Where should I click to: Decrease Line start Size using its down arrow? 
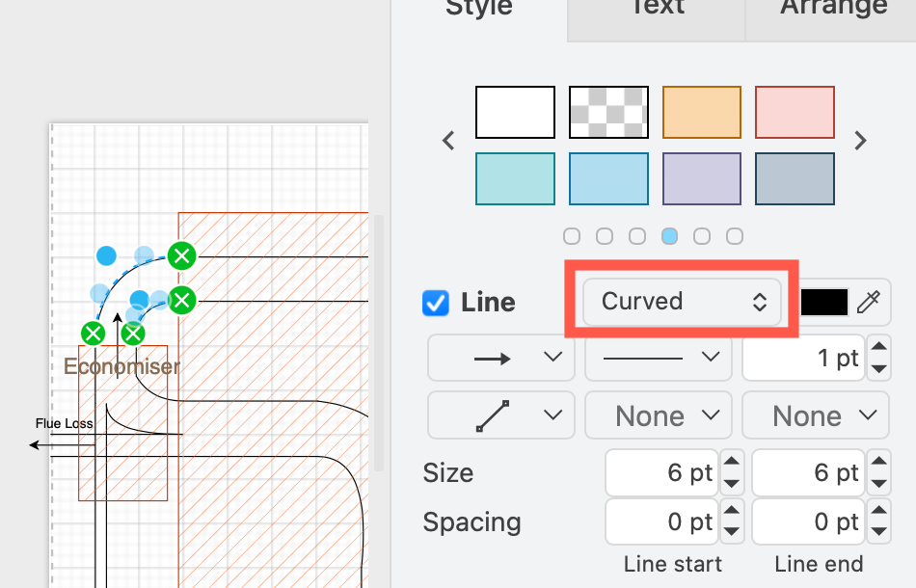[x=732, y=482]
